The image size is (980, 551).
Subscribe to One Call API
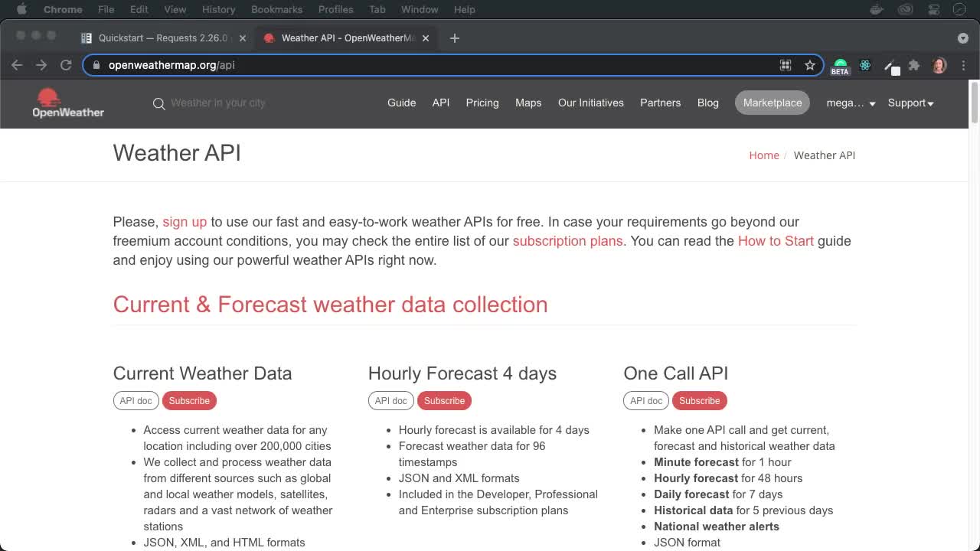pos(699,400)
